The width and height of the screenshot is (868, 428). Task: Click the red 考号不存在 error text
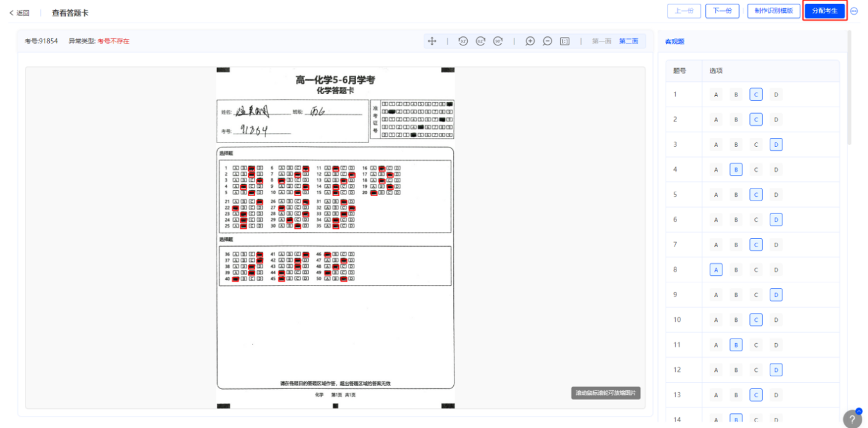tap(114, 41)
